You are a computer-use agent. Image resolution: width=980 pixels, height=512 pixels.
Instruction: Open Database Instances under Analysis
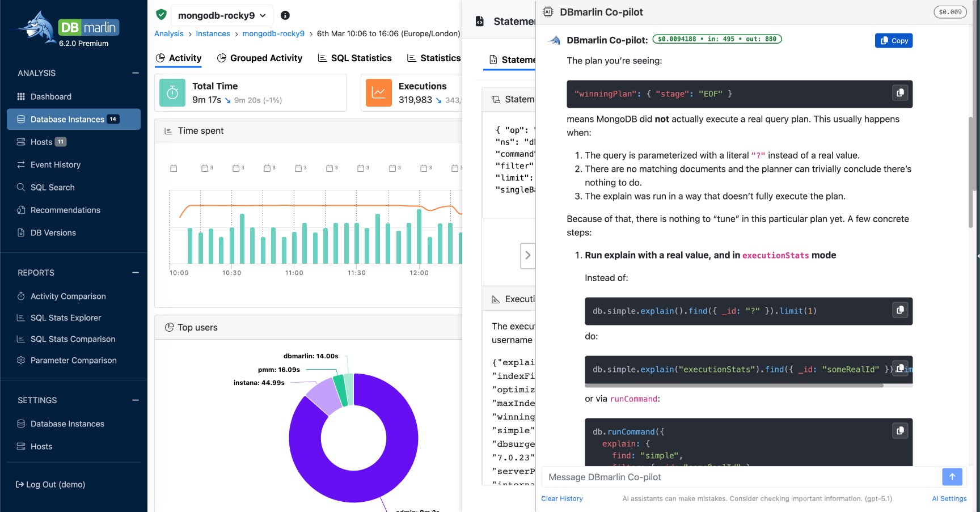click(74, 119)
